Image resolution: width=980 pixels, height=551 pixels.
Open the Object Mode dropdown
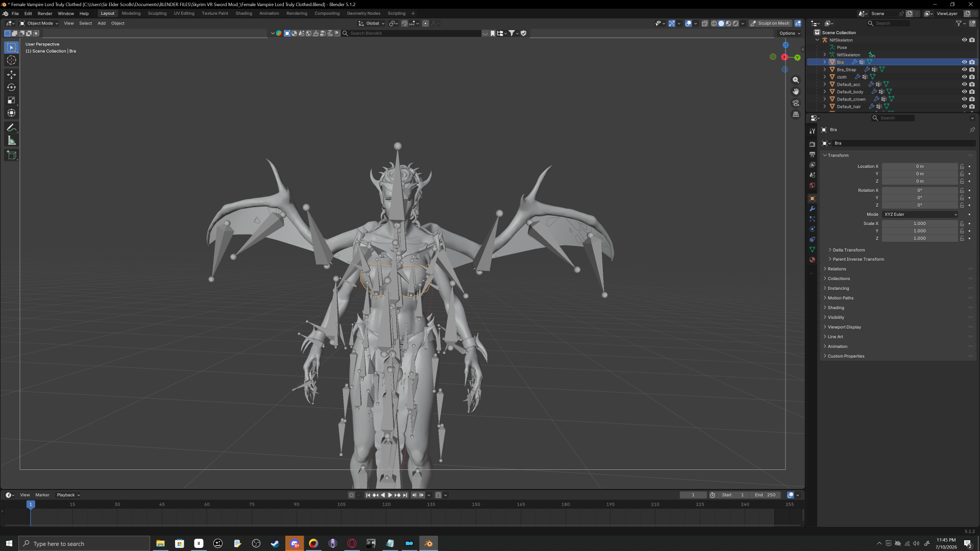pyautogui.click(x=39, y=23)
